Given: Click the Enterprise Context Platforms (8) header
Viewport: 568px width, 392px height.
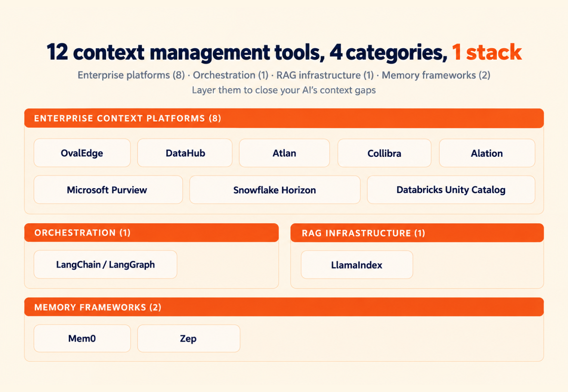Looking at the screenshot, I should click(284, 118).
